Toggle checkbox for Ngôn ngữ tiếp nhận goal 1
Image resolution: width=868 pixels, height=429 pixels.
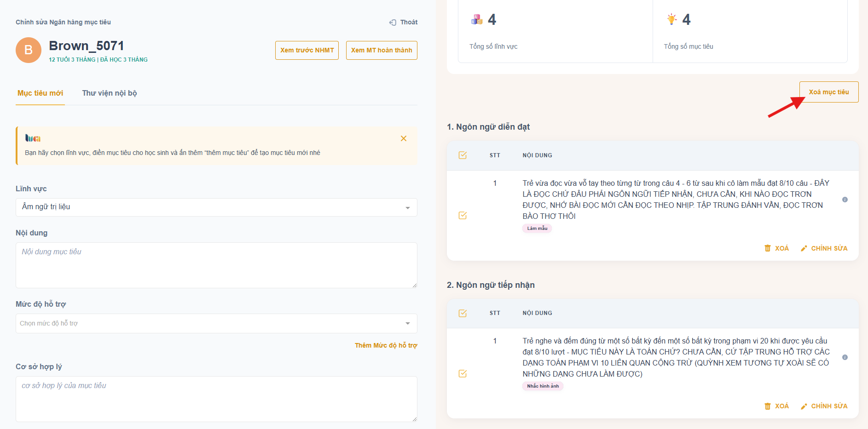pyautogui.click(x=463, y=373)
